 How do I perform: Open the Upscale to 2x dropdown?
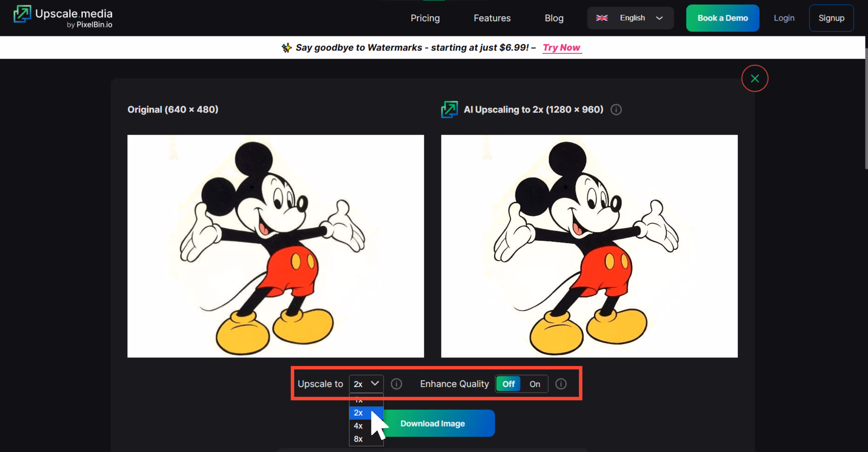pos(366,384)
